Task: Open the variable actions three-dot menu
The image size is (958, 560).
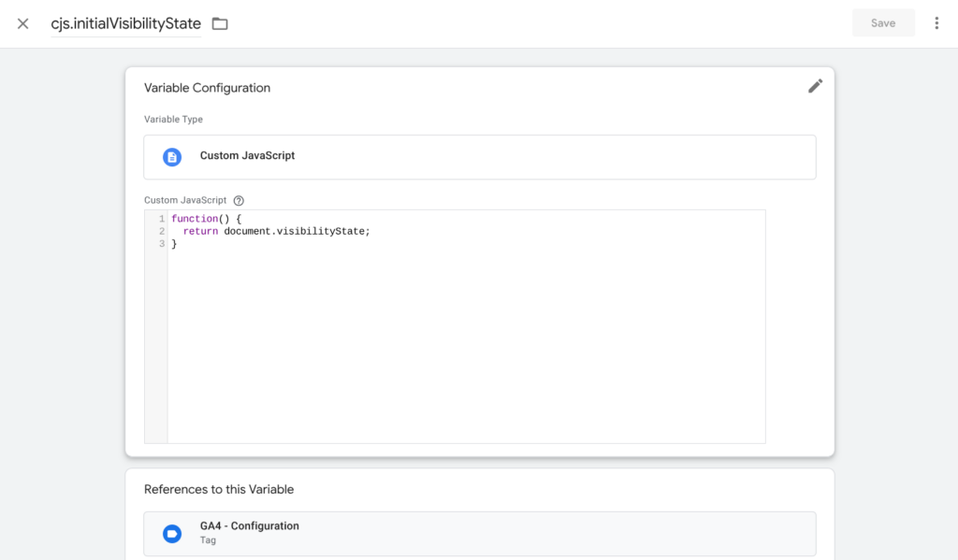Action: (x=936, y=22)
